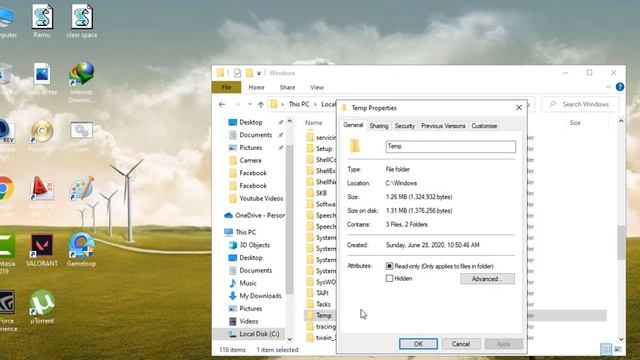Switch to the Customise tab
640x360 pixels.
[x=484, y=126]
